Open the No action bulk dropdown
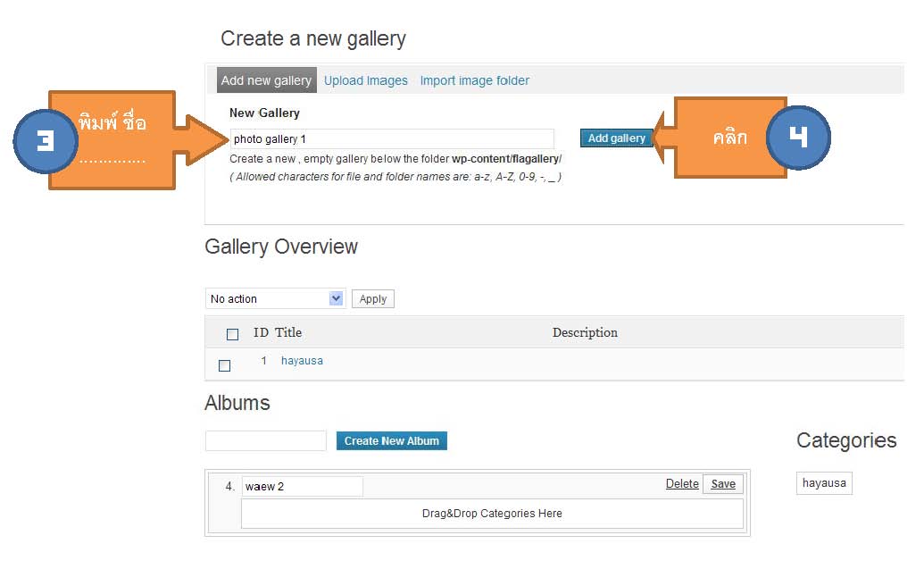The width and height of the screenshot is (924, 569). (x=275, y=299)
